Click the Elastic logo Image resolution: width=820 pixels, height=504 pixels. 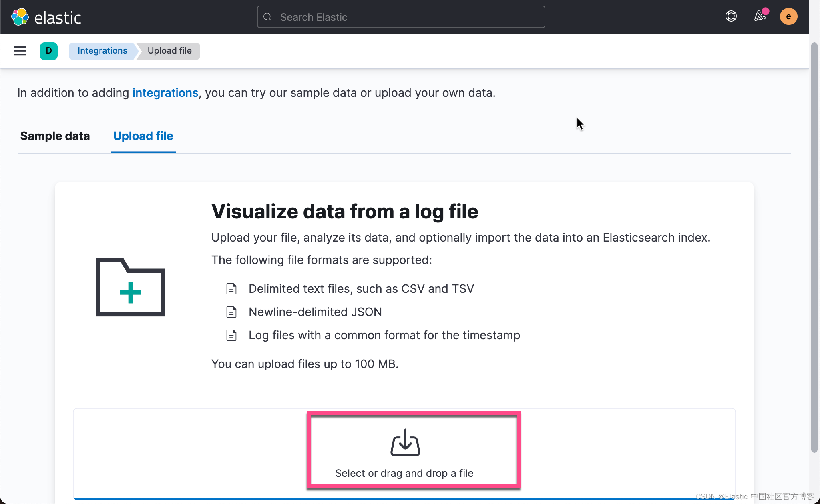46,17
